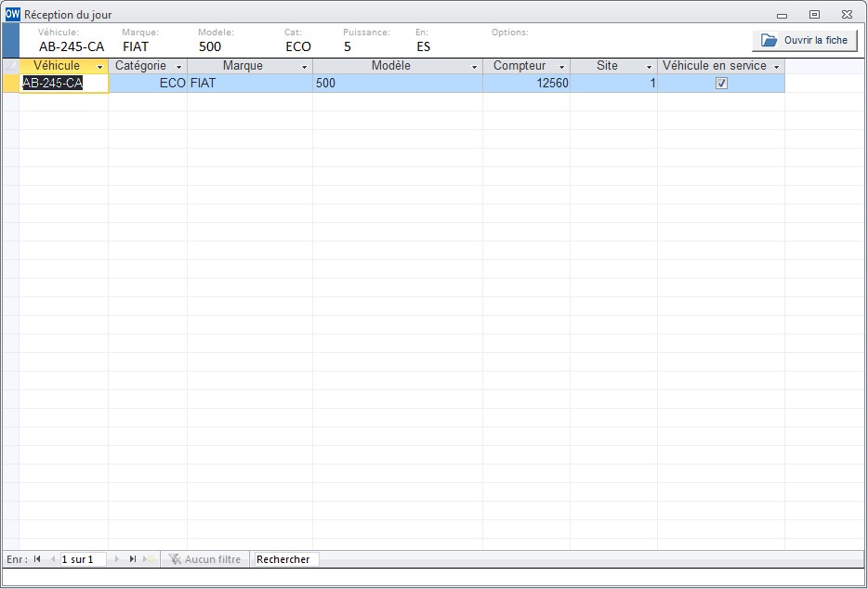868x589 pixels.
Task: Open the Catégorie column dropdown arrow
Action: tap(178, 67)
